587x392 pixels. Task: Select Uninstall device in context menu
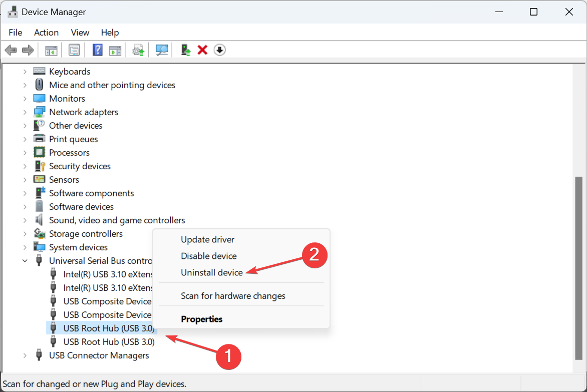pyautogui.click(x=211, y=272)
